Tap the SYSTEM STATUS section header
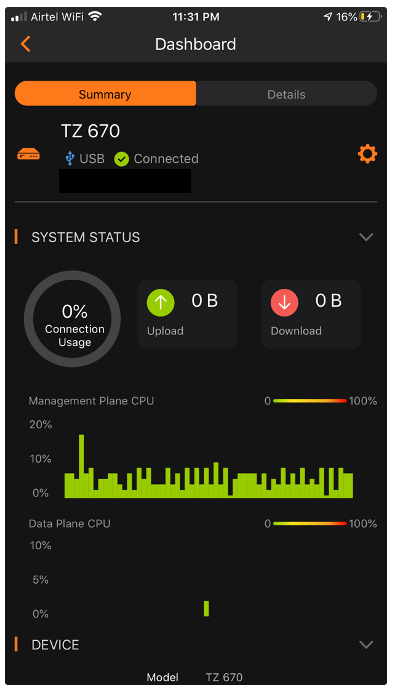 (x=85, y=237)
